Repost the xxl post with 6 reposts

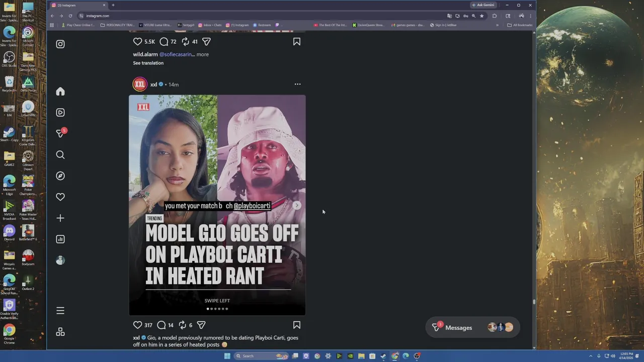(182, 325)
